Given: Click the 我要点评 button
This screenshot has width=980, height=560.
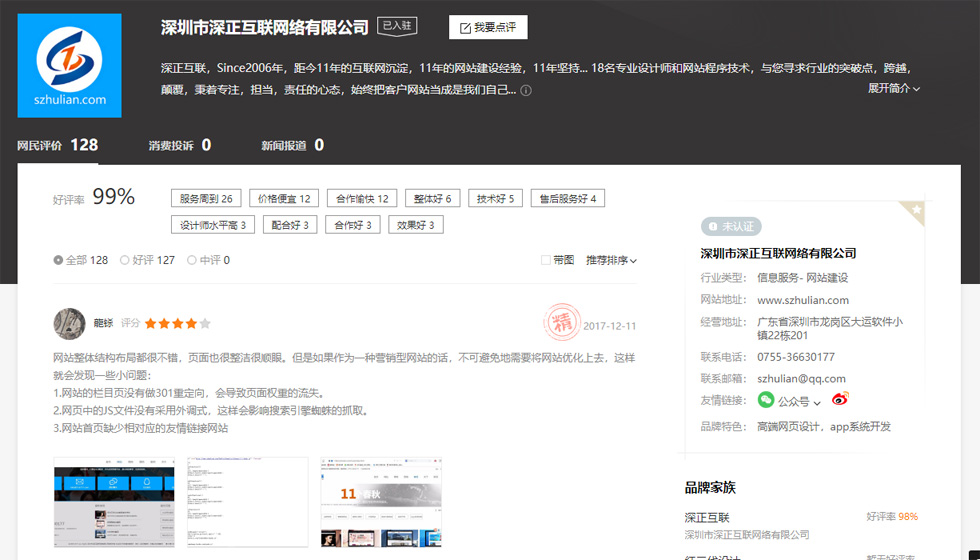Looking at the screenshot, I should [488, 27].
